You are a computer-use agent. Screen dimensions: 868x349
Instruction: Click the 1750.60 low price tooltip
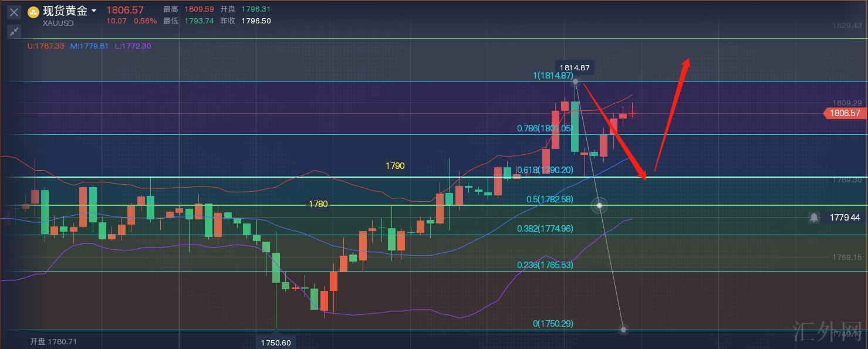276,343
